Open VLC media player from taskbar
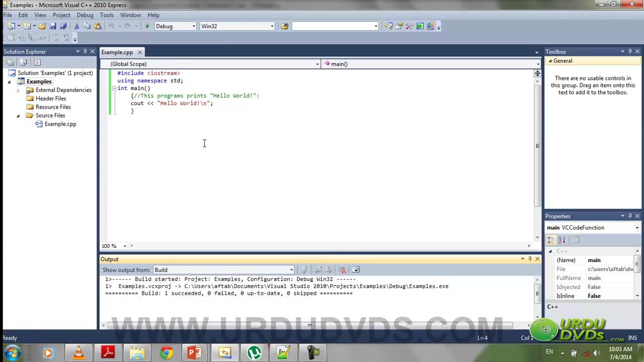 [78, 352]
